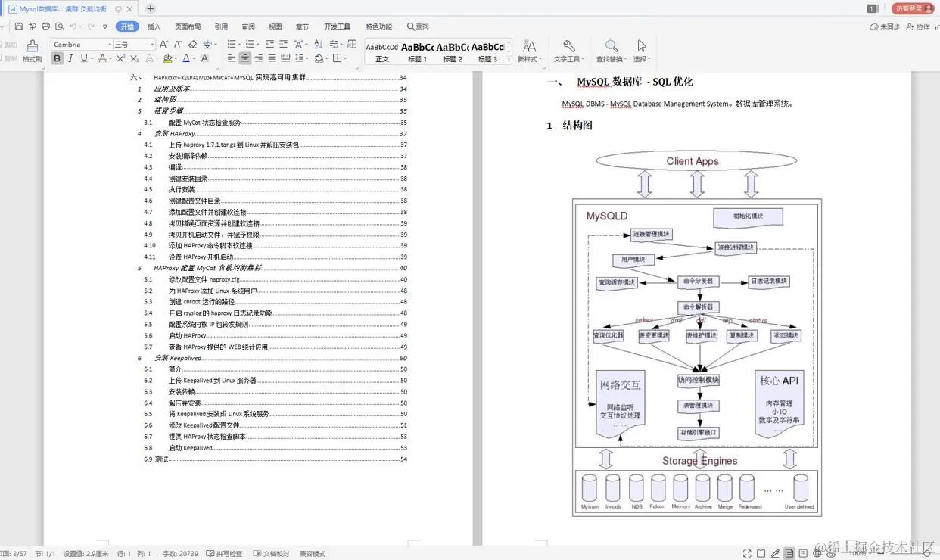Click the bulleted list icon

[x=232, y=45]
